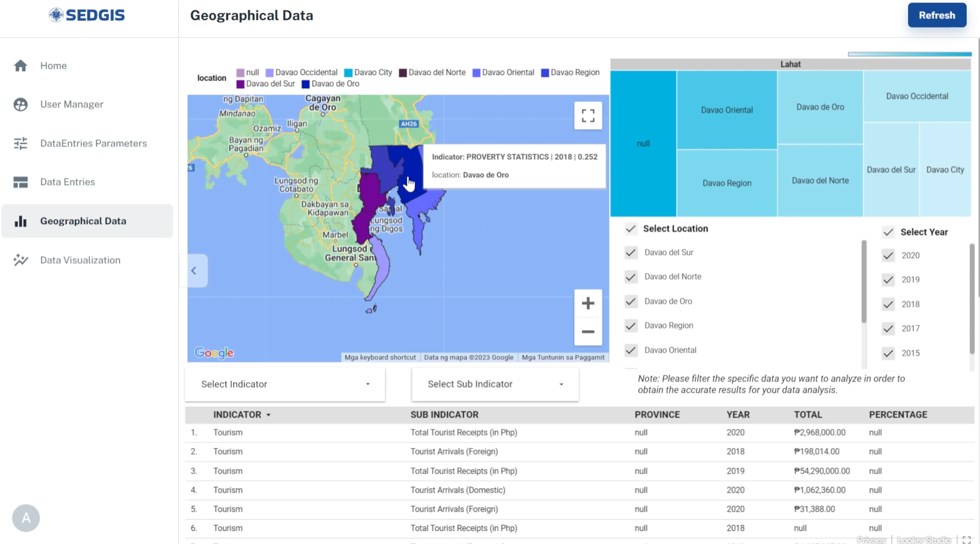Select Davao Oriental treemap tile
The image size is (980, 544).
(x=727, y=110)
